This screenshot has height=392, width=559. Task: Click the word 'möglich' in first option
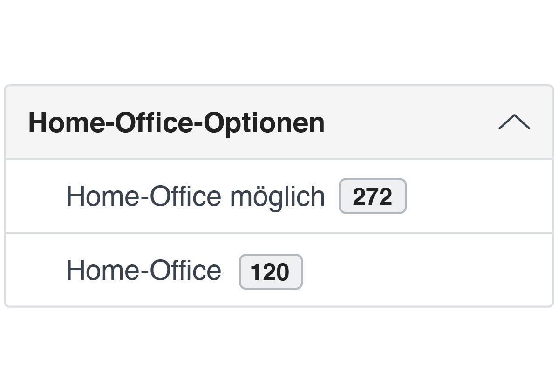point(277,197)
